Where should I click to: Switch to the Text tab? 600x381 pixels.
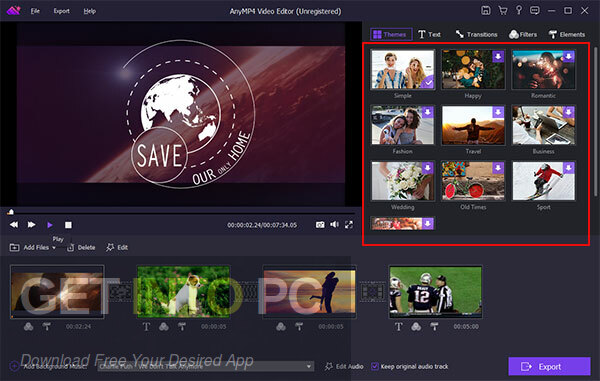tap(429, 34)
